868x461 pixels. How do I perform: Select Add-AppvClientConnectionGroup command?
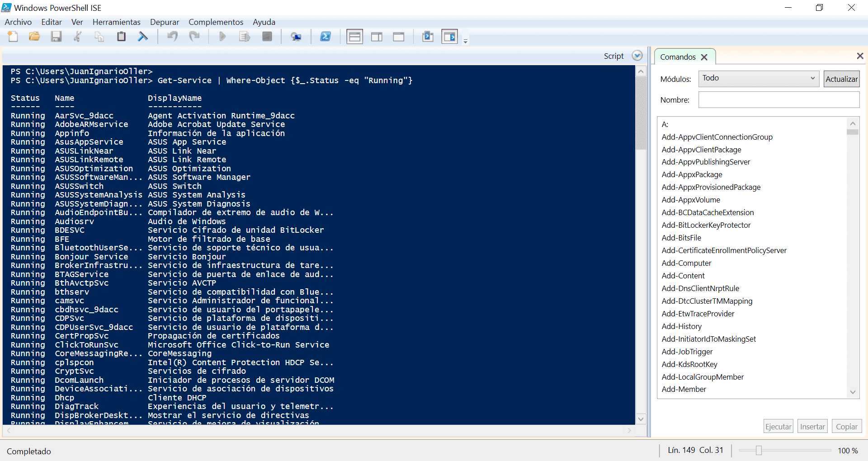[x=717, y=137]
